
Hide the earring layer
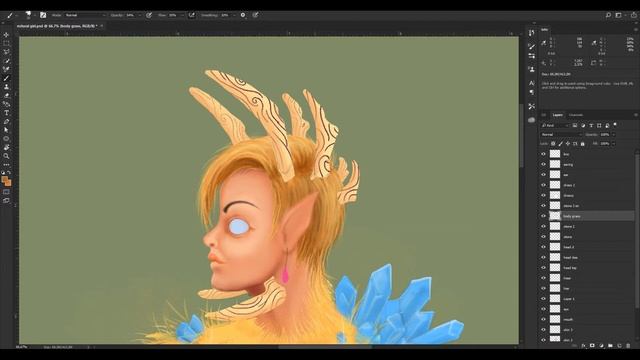pos(543,164)
